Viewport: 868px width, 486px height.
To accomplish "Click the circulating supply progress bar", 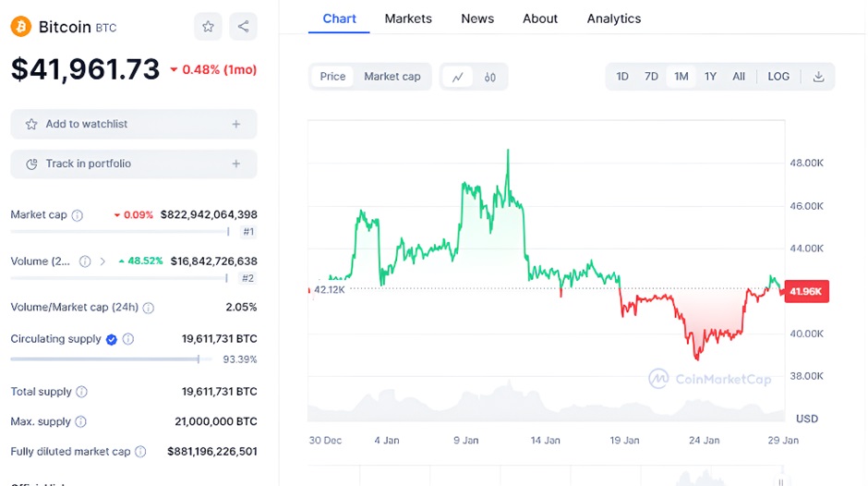I will [x=106, y=358].
